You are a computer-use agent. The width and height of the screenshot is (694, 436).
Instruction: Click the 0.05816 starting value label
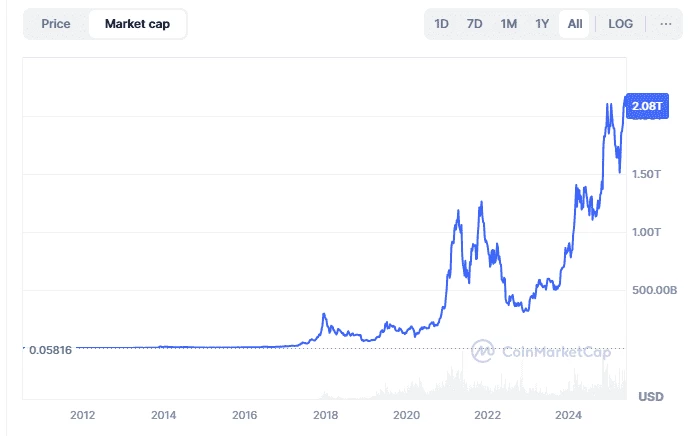pos(50,349)
